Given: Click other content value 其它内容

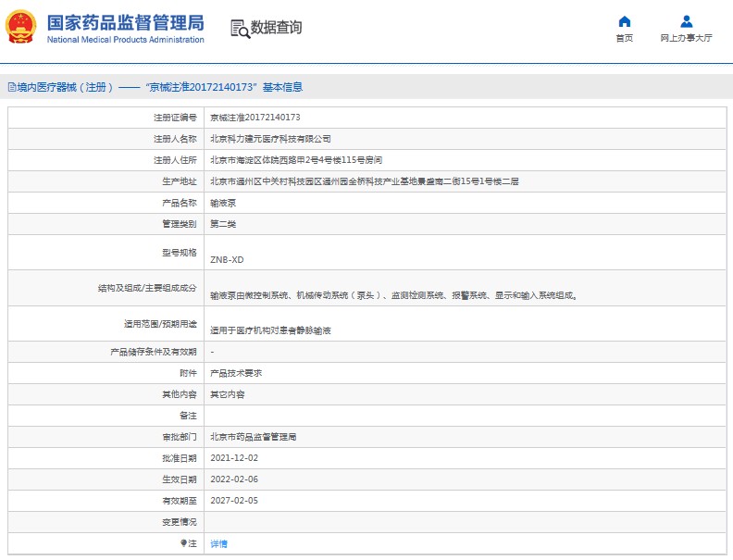Looking at the screenshot, I should (227, 394).
